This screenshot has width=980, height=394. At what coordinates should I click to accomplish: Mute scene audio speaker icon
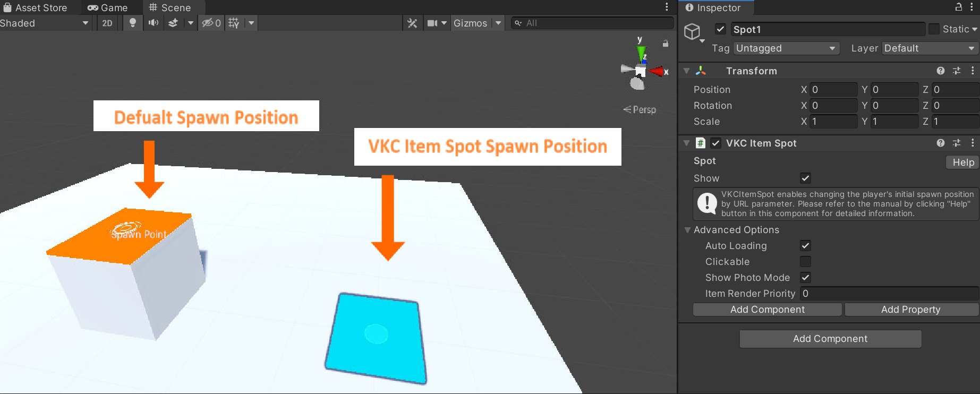coord(154,23)
